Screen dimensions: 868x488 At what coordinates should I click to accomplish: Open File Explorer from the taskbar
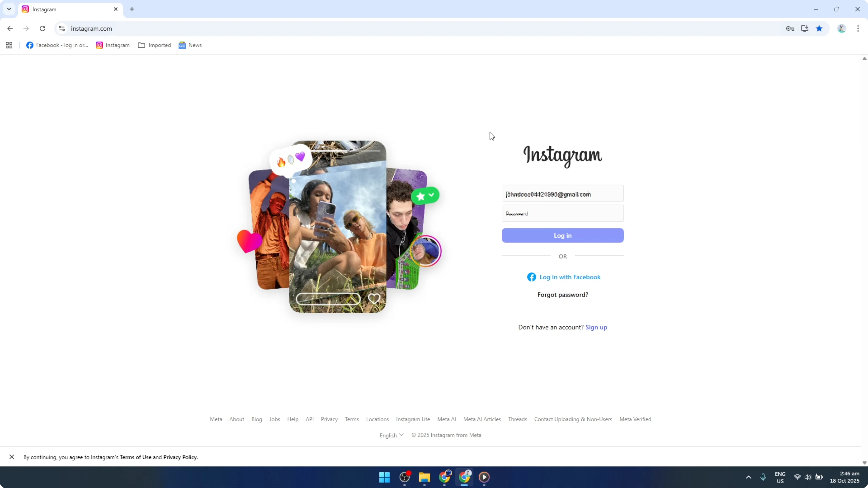tap(424, 477)
